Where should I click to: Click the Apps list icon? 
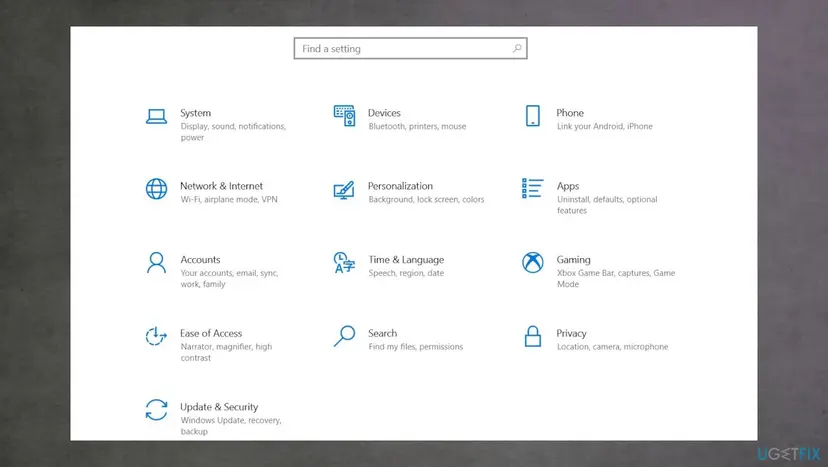532,189
